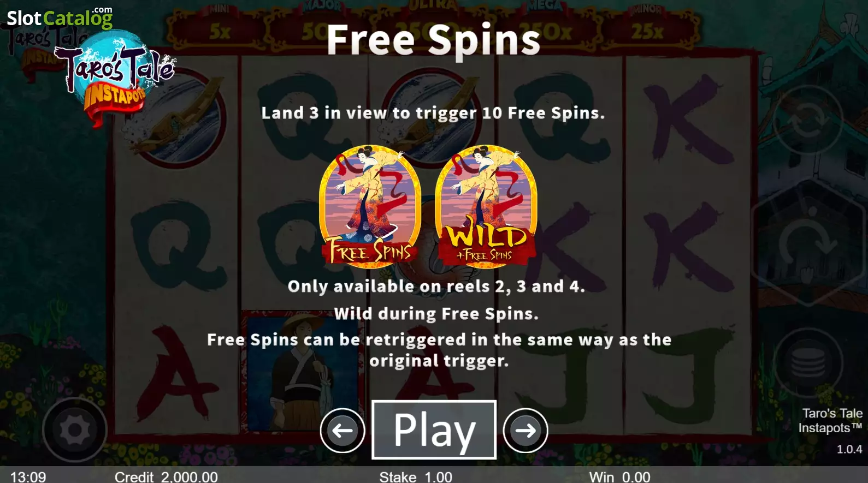
Task: Click the Free Spins heading
Action: click(434, 39)
